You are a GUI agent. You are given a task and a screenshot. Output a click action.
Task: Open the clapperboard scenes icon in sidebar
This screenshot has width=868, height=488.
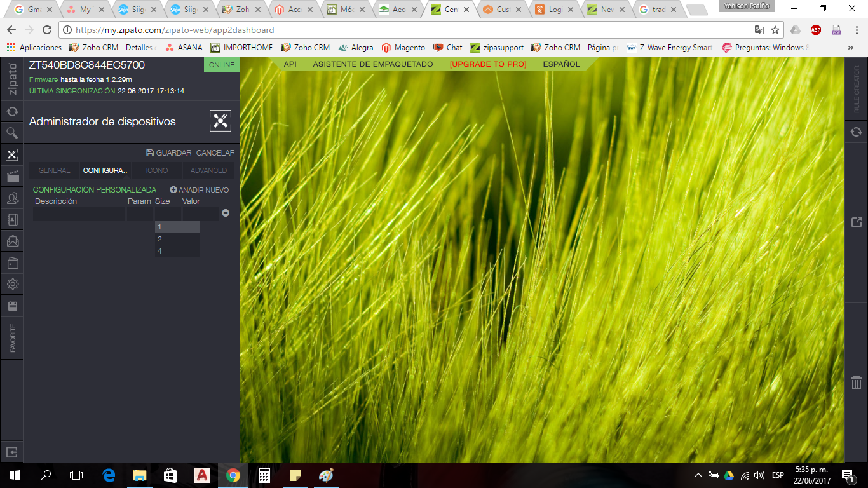tap(12, 177)
